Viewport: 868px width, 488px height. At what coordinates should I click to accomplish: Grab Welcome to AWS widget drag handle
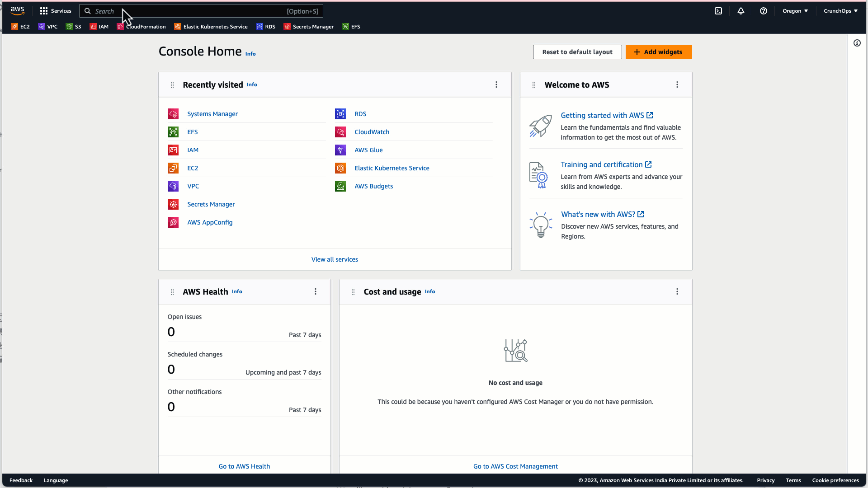(x=534, y=85)
